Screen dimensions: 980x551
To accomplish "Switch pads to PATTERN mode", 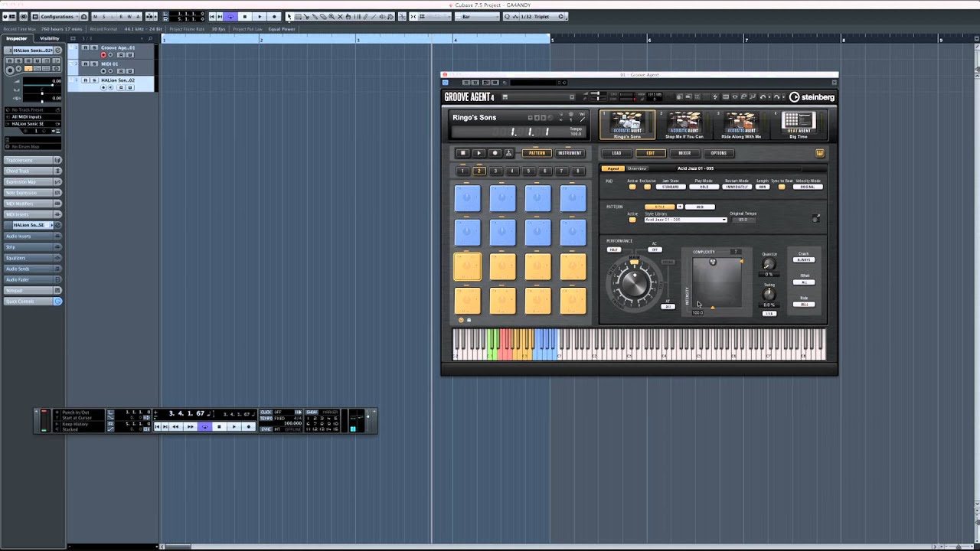I will (537, 153).
